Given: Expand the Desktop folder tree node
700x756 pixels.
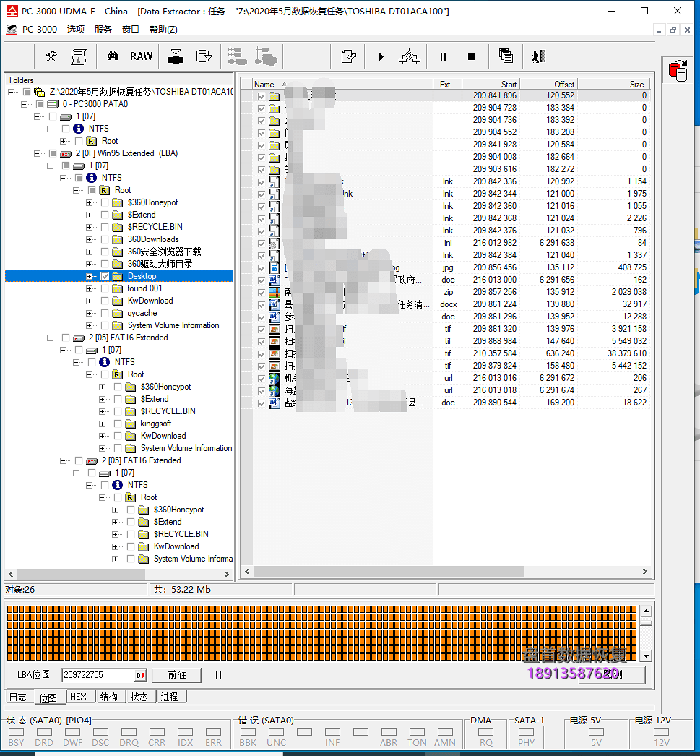Looking at the screenshot, I should 89,276.
